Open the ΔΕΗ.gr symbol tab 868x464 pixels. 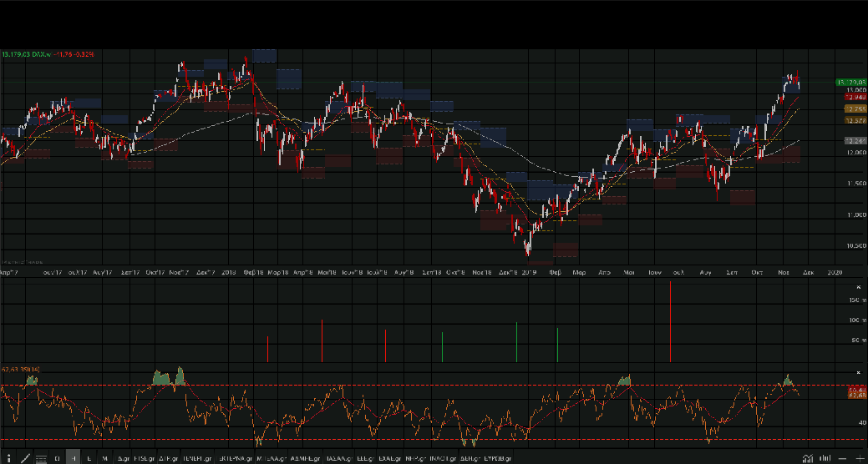tap(465, 458)
